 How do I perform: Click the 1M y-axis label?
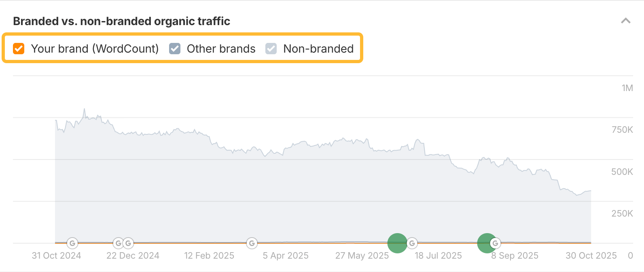point(627,88)
